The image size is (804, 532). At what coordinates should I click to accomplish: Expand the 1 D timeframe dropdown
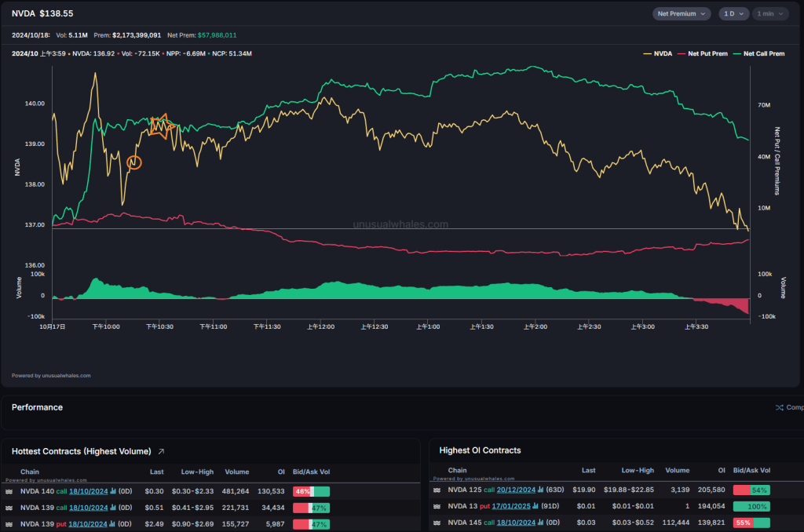coord(733,13)
